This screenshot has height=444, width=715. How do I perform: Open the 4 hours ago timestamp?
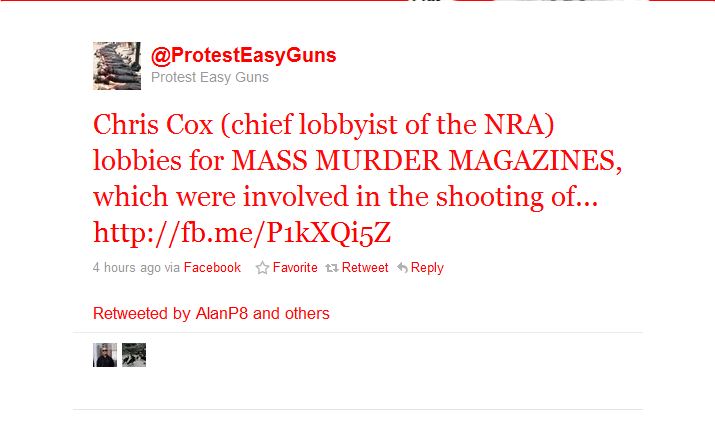point(127,268)
